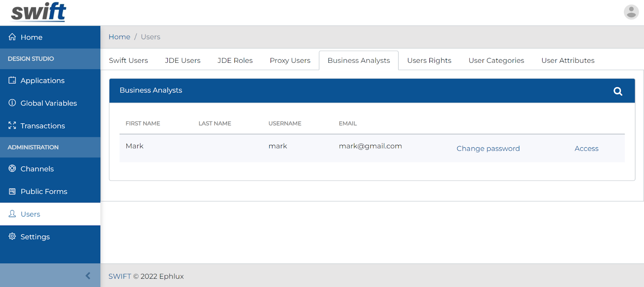Go to the User Attributes tab
The image size is (644, 287).
tap(568, 60)
